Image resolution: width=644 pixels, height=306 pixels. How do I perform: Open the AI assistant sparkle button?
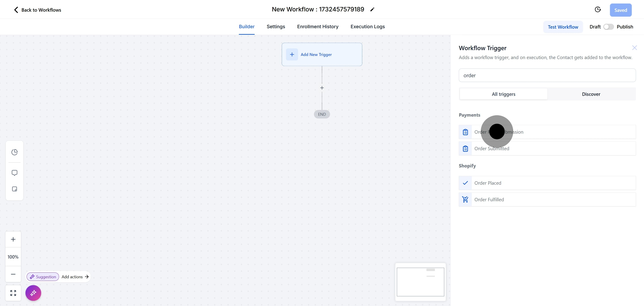33,293
